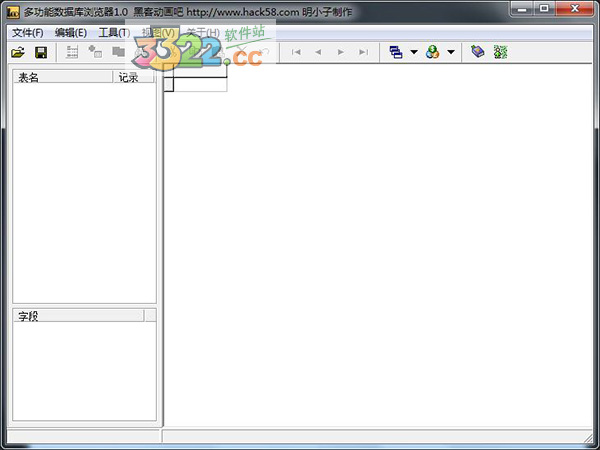Open the 工具(T) menu
Screen dimensions: 600x450
tap(114, 32)
